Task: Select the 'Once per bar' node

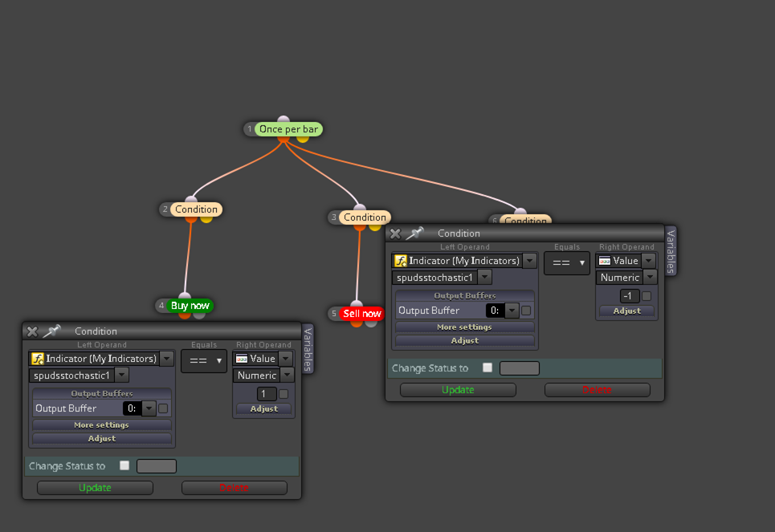Action: [288, 129]
